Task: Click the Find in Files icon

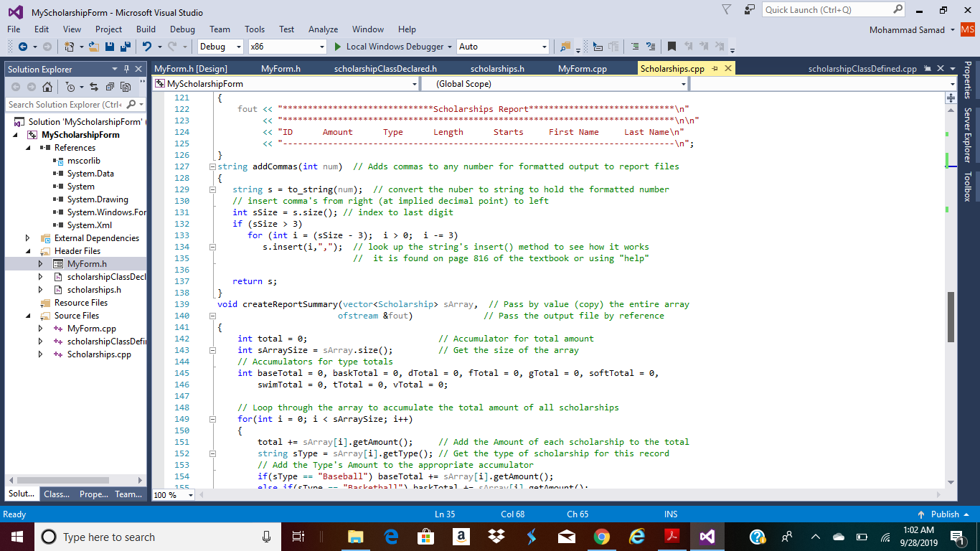Action: tap(565, 47)
